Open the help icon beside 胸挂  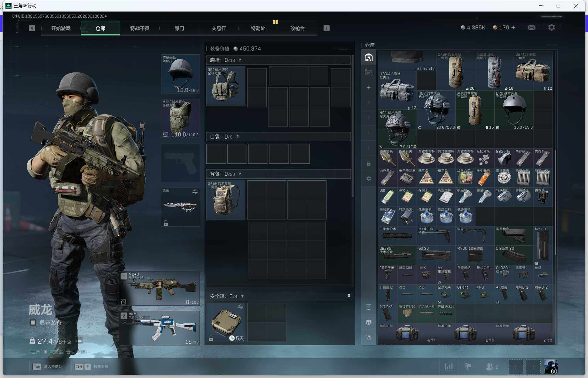[x=240, y=60]
